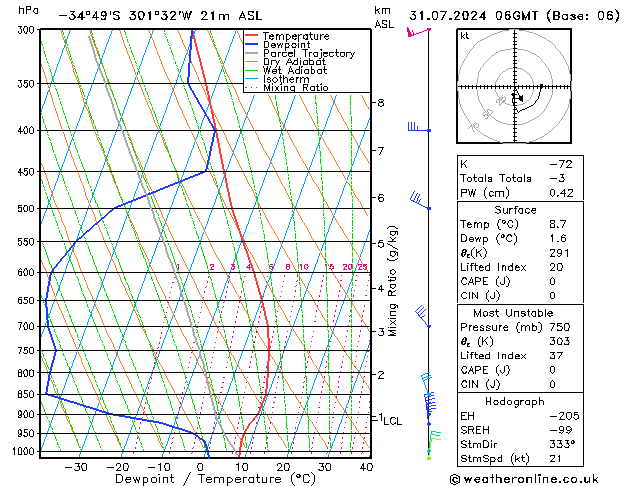
Task: Click the orange Dry Adiabat legend swatch
Action: click(x=252, y=62)
